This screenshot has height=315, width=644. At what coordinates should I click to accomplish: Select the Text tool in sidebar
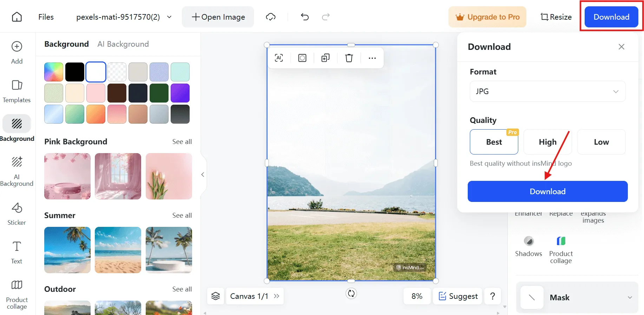(17, 252)
